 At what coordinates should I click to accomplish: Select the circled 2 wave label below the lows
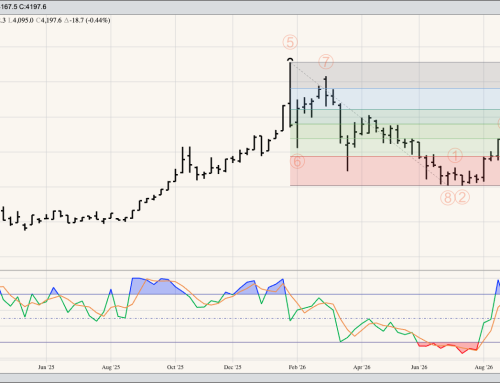(462, 197)
